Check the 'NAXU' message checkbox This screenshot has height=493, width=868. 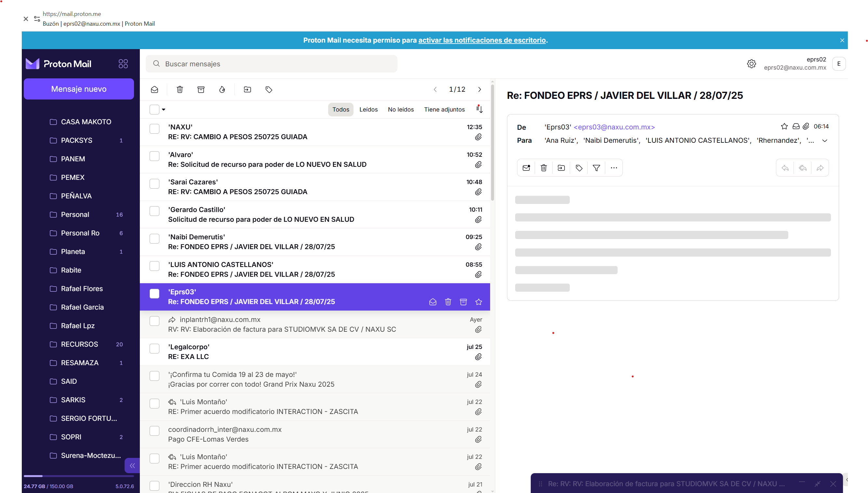(154, 129)
